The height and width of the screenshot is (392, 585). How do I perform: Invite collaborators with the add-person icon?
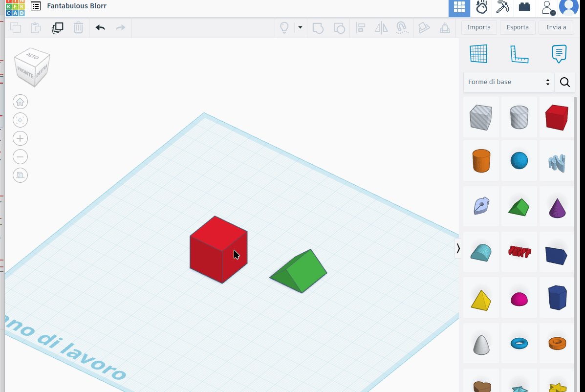coord(548,7)
